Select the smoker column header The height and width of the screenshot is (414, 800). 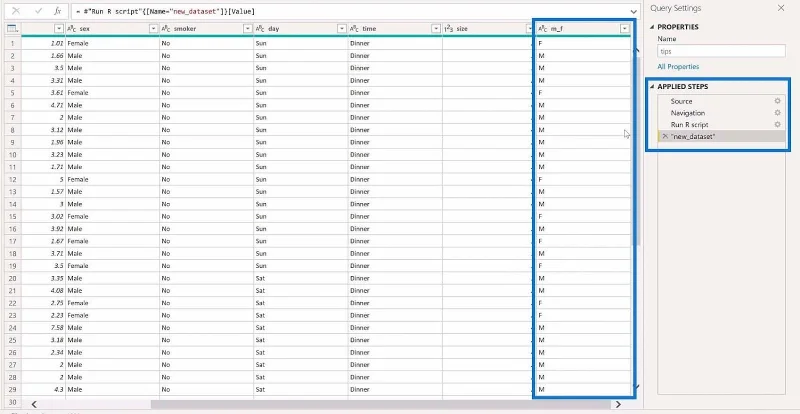pos(206,29)
